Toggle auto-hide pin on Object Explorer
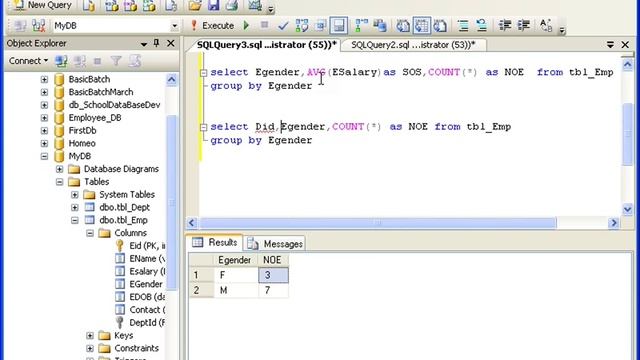 pos(156,43)
